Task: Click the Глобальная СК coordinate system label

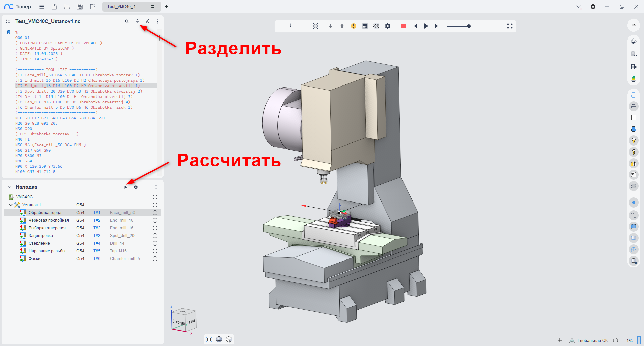Action: [x=592, y=340]
